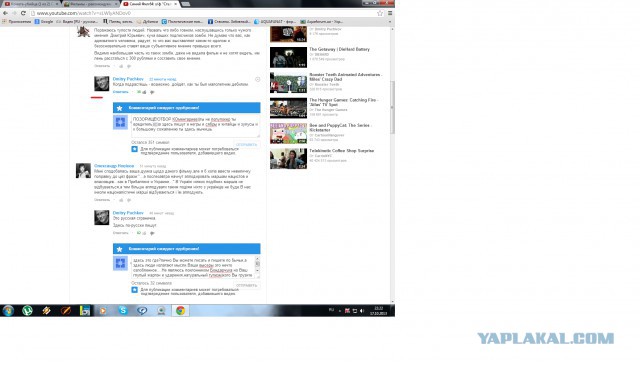Open the media player taskbar icon
The height and width of the screenshot is (368, 640).
pos(103,310)
